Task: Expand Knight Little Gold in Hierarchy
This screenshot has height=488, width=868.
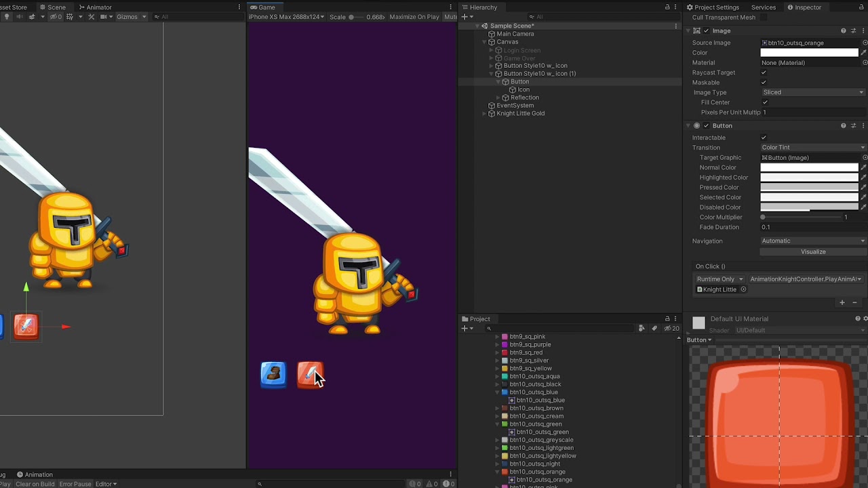Action: click(484, 113)
